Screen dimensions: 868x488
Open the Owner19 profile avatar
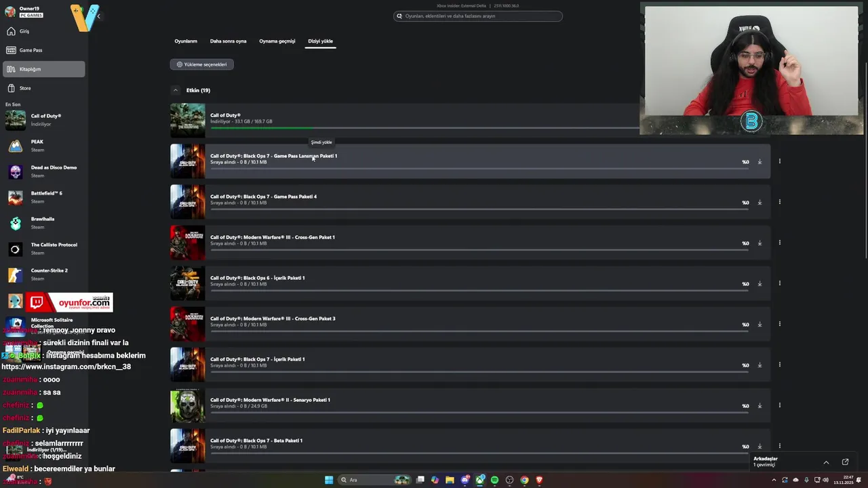[10, 12]
